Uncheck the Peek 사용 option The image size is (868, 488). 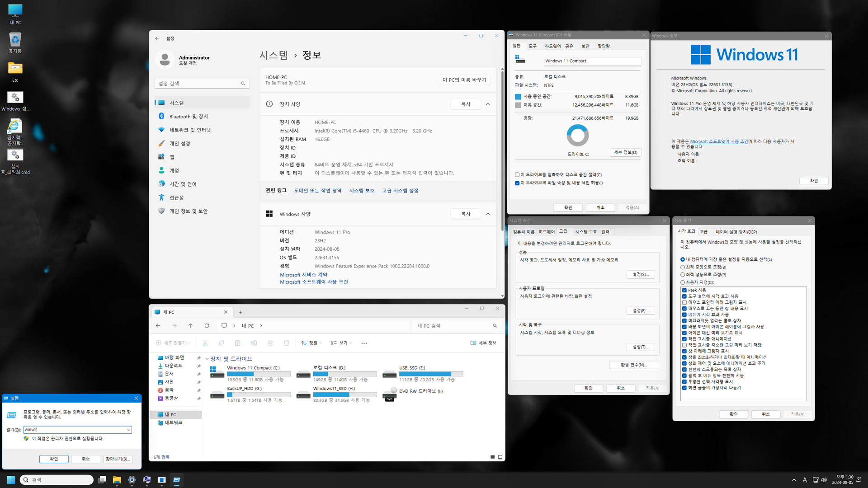click(684, 291)
